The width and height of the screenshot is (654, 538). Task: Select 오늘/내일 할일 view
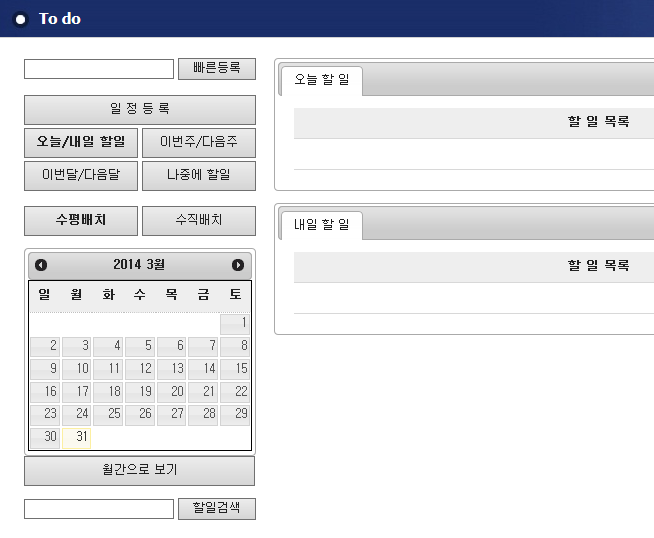[81, 142]
